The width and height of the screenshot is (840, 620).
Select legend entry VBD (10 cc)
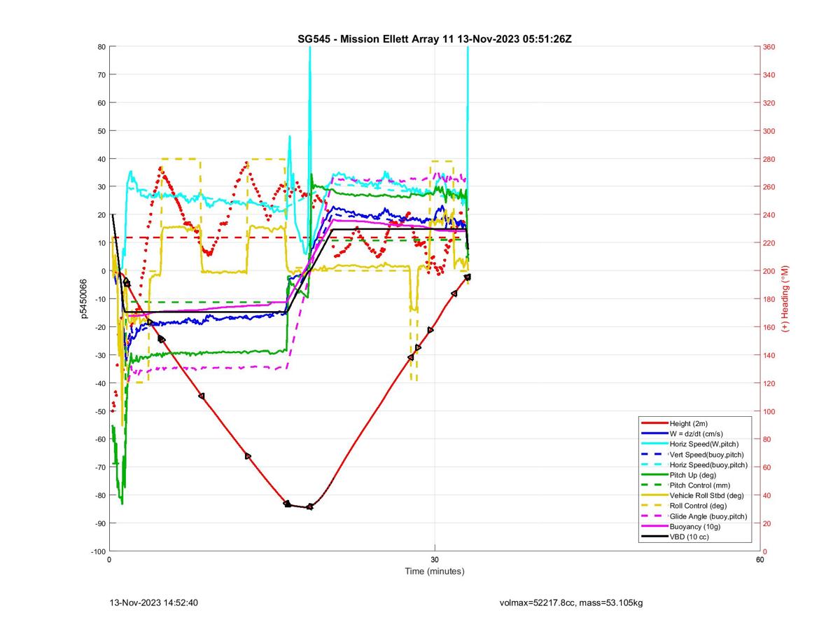coord(691,537)
